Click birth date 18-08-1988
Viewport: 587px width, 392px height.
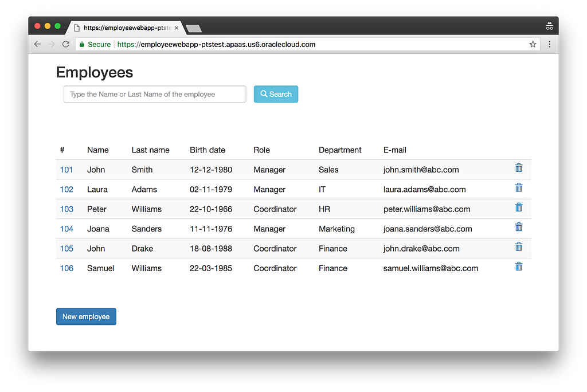211,249
